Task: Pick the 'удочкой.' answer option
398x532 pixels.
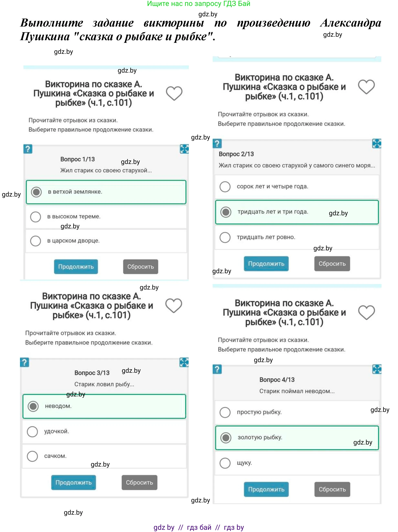Action: click(32, 431)
